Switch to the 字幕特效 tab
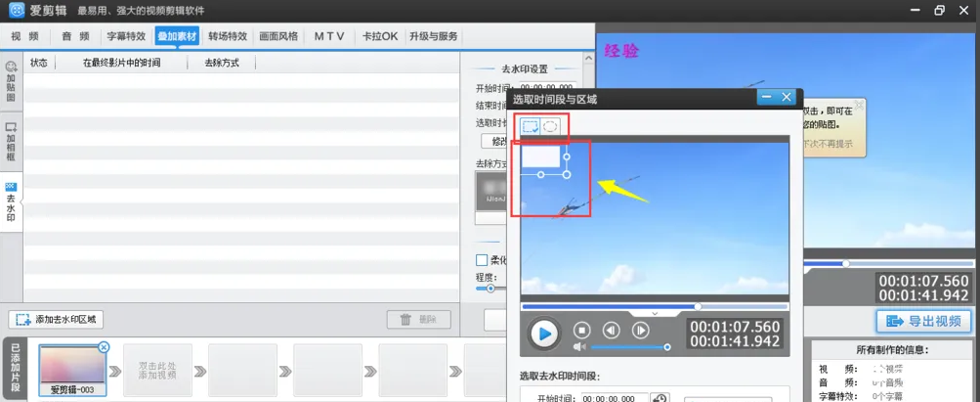 pyautogui.click(x=125, y=36)
